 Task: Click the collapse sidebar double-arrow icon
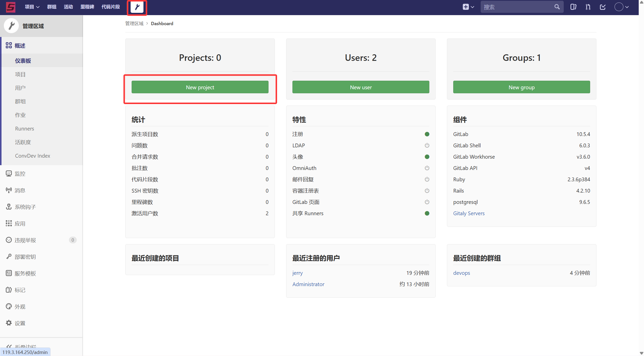9,346
